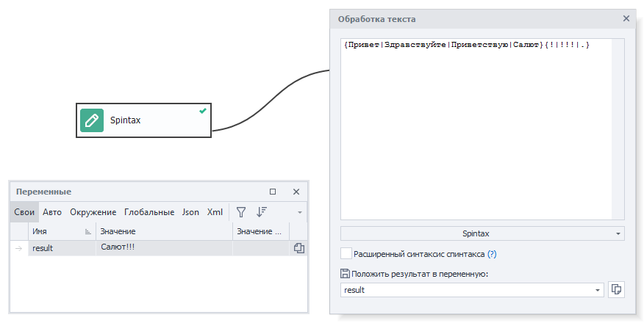The width and height of the screenshot is (644, 323).
Task: Click the floppy disk save icon
Action: coord(346,274)
